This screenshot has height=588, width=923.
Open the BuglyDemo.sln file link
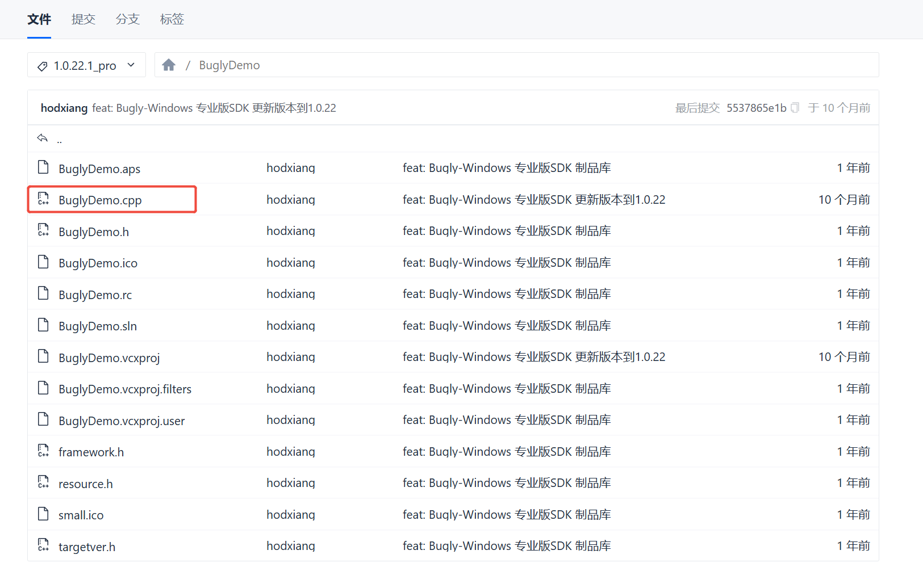point(98,326)
